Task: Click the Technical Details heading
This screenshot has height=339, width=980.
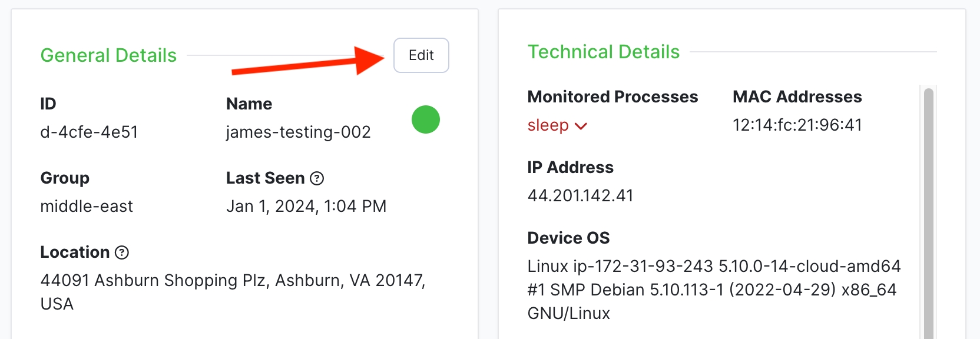Action: tap(603, 52)
